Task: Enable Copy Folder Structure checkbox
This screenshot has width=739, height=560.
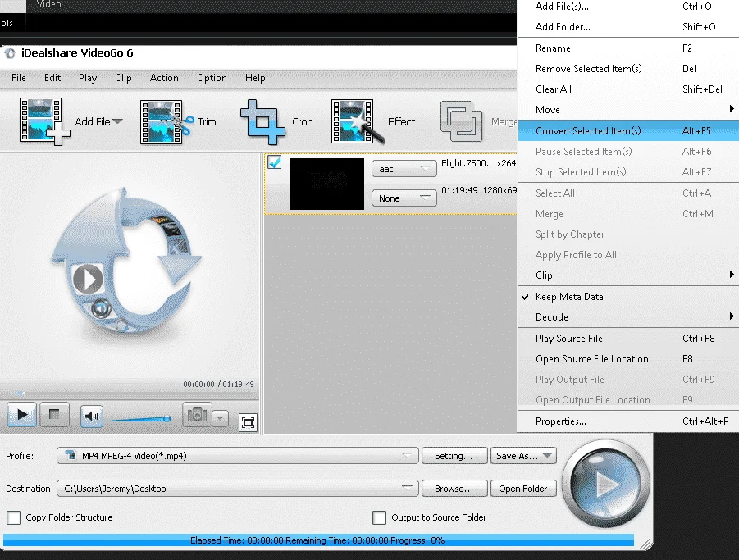Action: point(14,517)
